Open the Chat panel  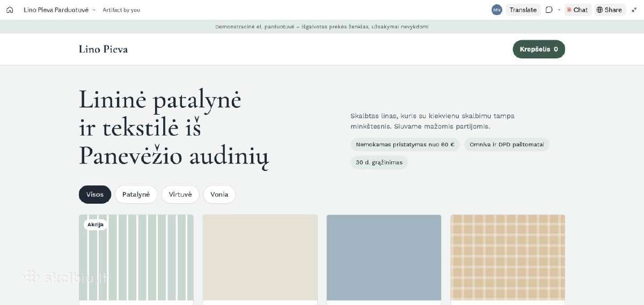coord(577,10)
